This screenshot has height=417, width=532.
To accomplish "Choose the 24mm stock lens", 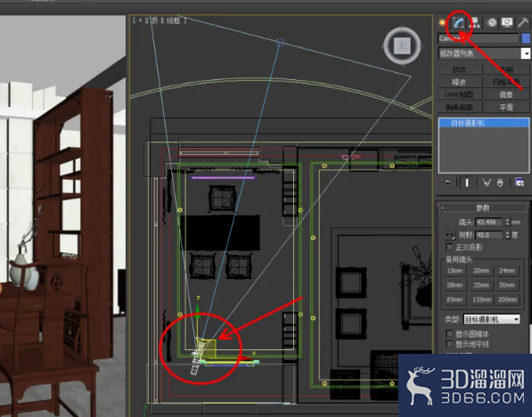I will click(x=507, y=271).
